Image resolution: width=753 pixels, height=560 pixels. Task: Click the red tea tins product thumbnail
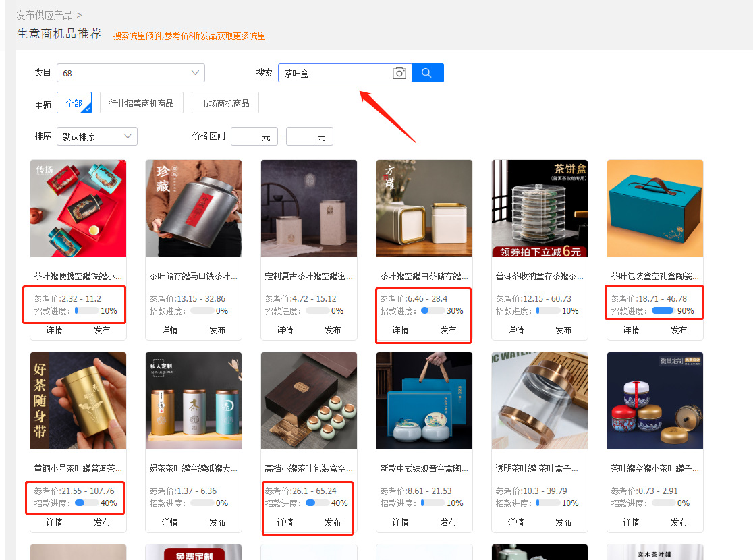(x=78, y=208)
